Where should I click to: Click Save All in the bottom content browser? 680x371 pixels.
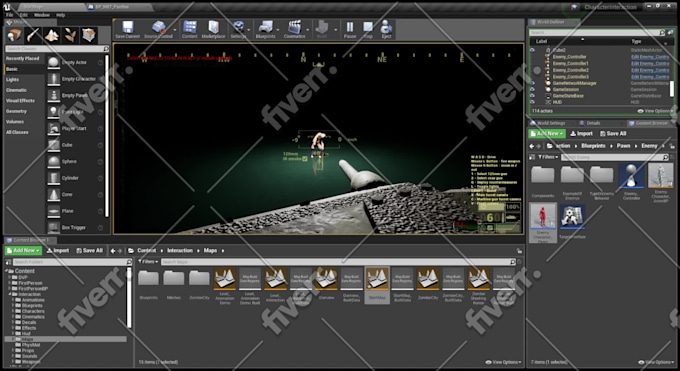pyautogui.click(x=90, y=250)
